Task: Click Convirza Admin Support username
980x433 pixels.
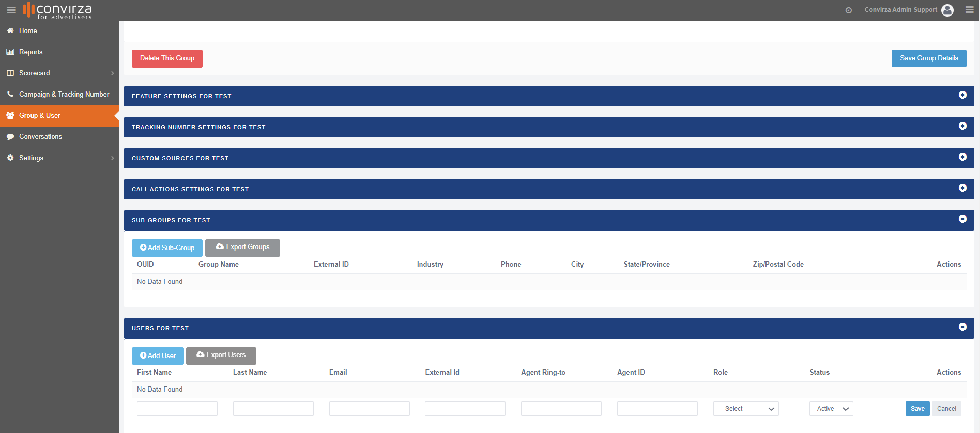Action: pyautogui.click(x=900, y=10)
